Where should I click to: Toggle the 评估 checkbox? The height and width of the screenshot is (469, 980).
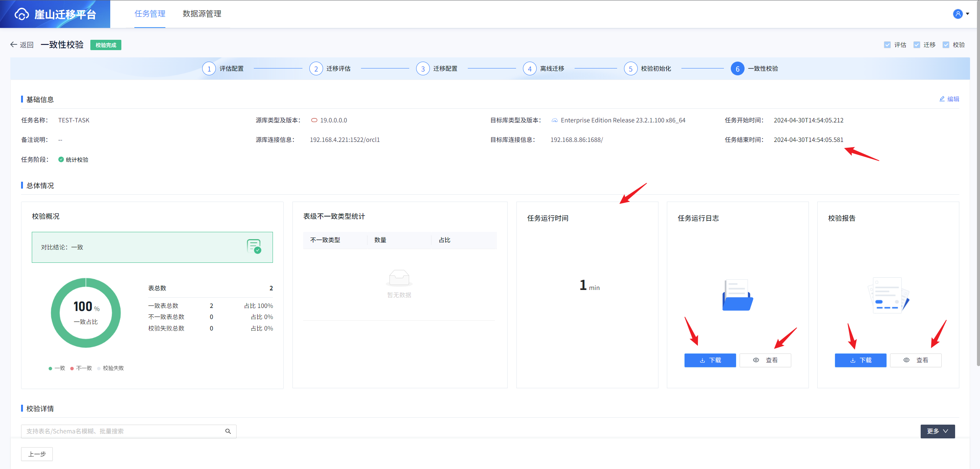(887, 45)
